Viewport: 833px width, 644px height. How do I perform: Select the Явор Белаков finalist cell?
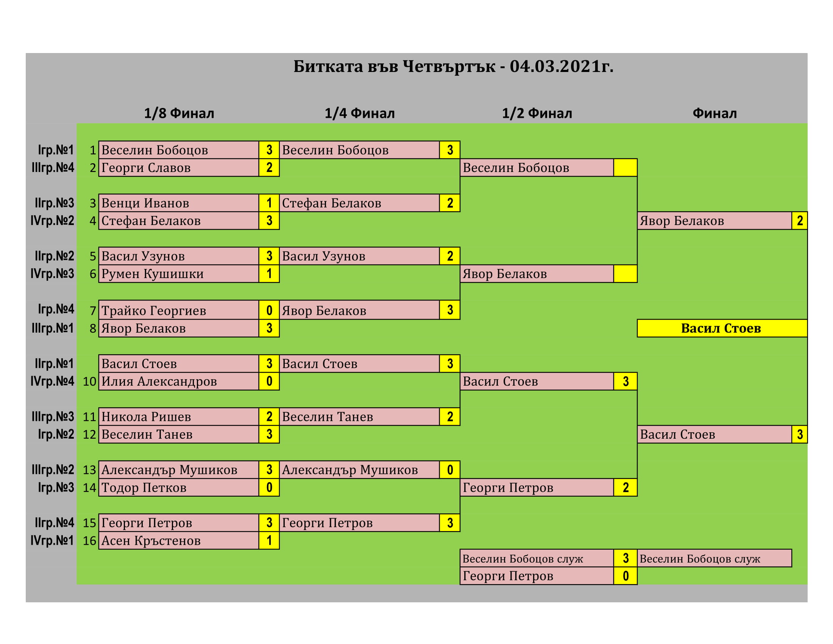[x=714, y=221]
